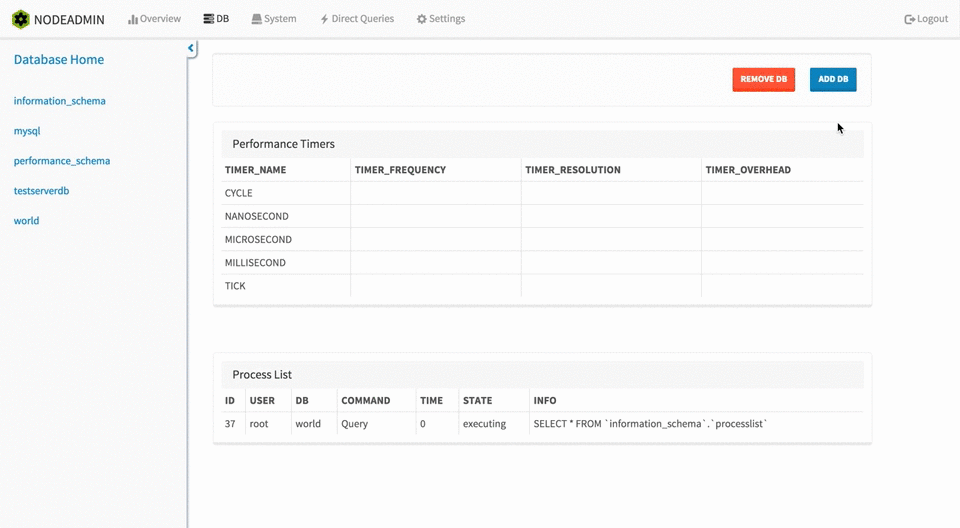
Task: Select the performance_schema database
Action: tap(62, 161)
